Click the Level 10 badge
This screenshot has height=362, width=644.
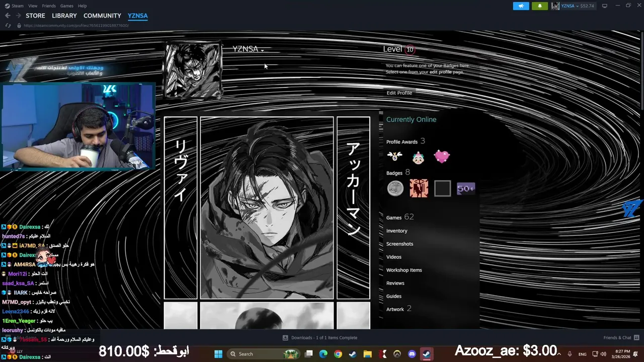click(x=410, y=49)
